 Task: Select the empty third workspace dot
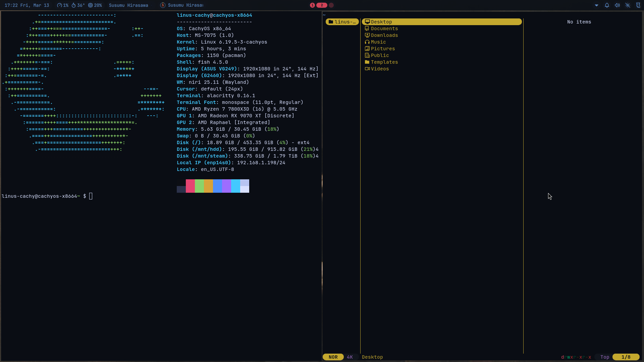[331, 5]
